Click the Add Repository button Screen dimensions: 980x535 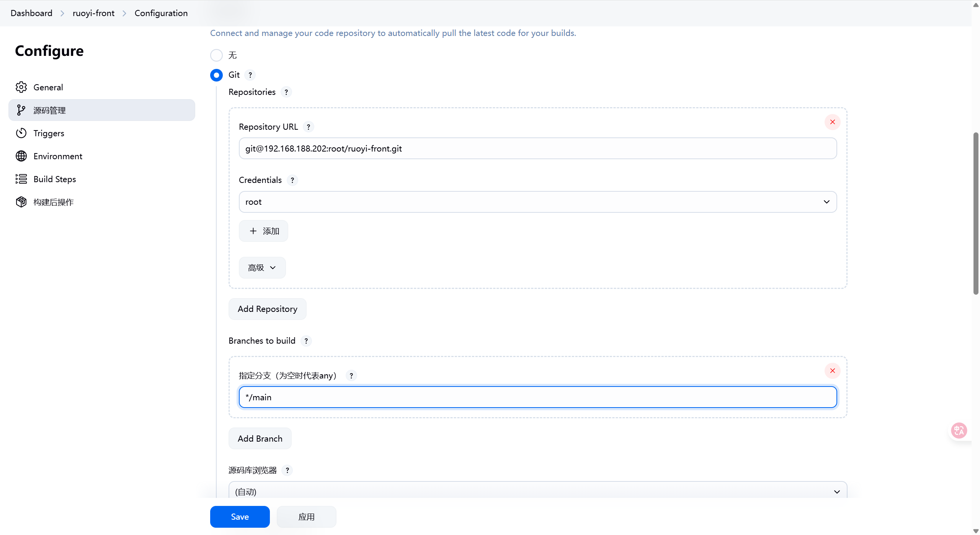coord(267,309)
